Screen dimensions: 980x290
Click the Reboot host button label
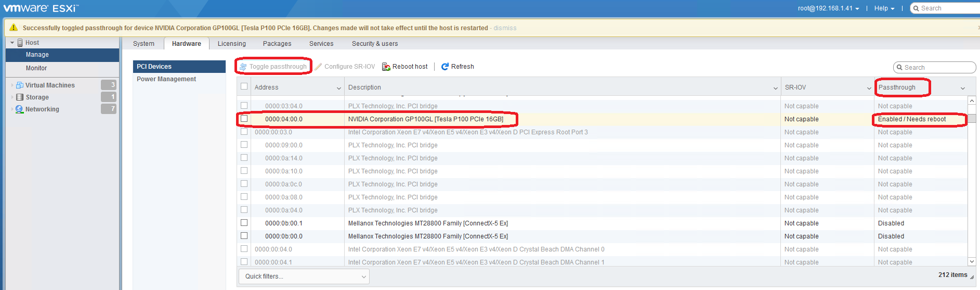coord(410,67)
